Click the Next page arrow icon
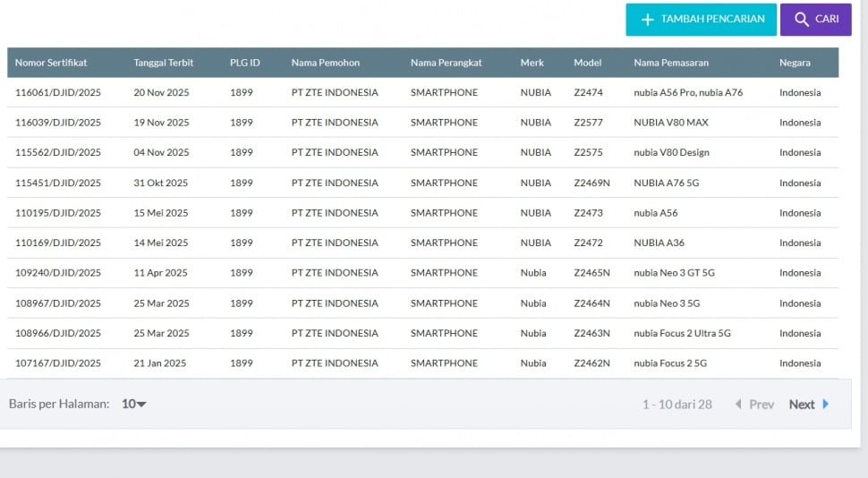868x478 pixels. click(x=825, y=404)
